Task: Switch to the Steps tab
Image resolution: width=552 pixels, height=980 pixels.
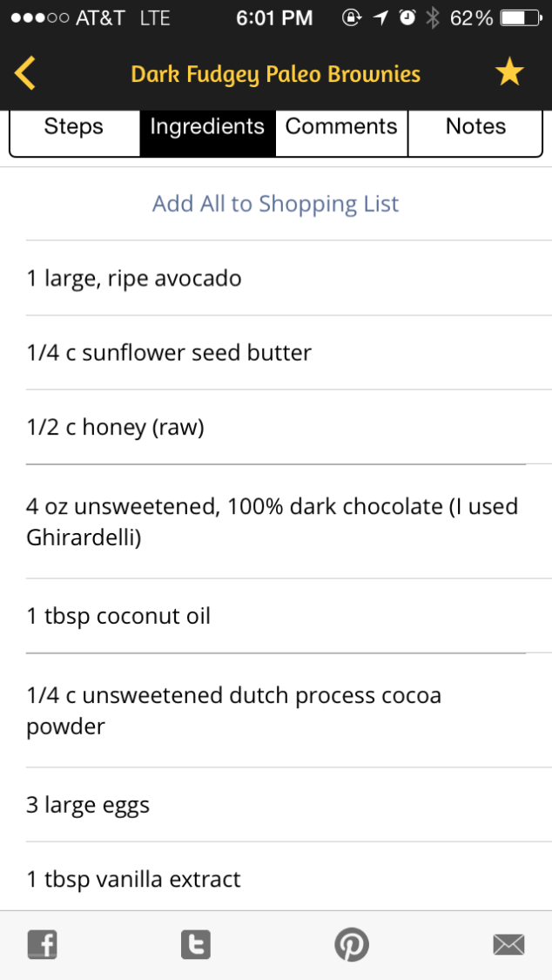Action: [x=74, y=127]
